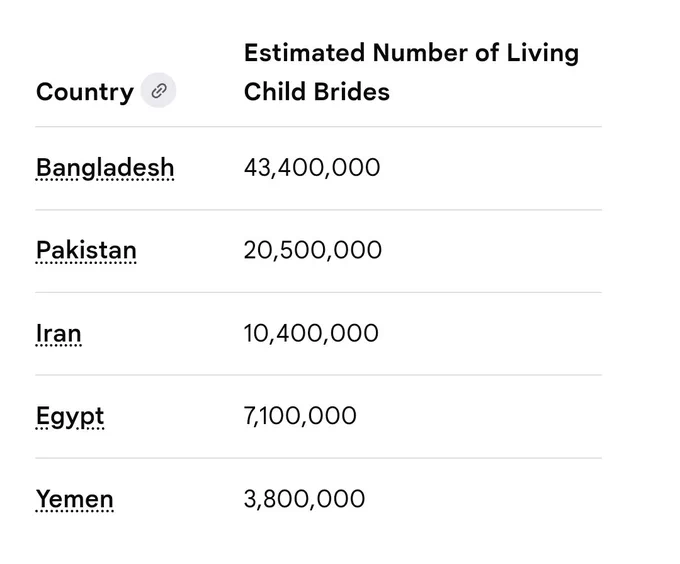
Task: Copy the anchor link icon beside Country
Action: coord(158,91)
